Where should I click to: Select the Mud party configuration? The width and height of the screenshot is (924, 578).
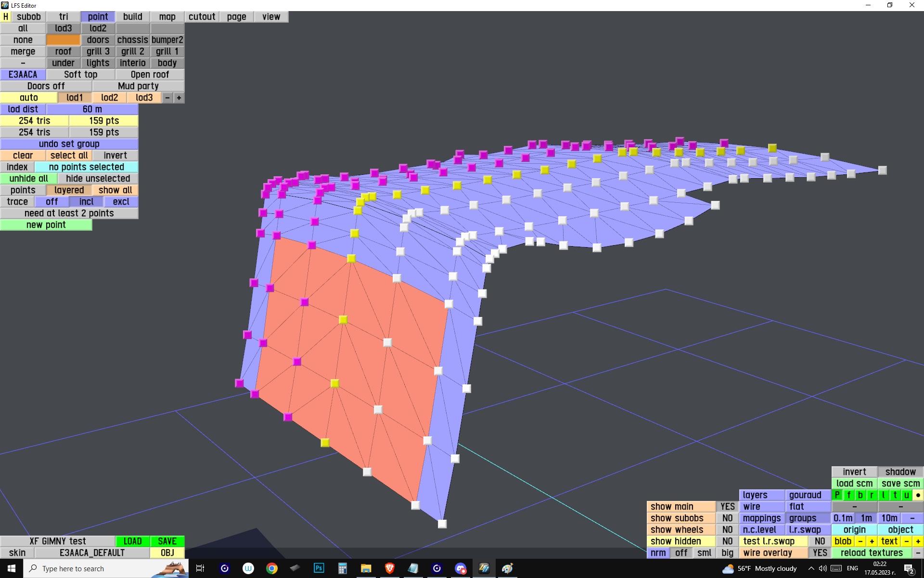[138, 86]
